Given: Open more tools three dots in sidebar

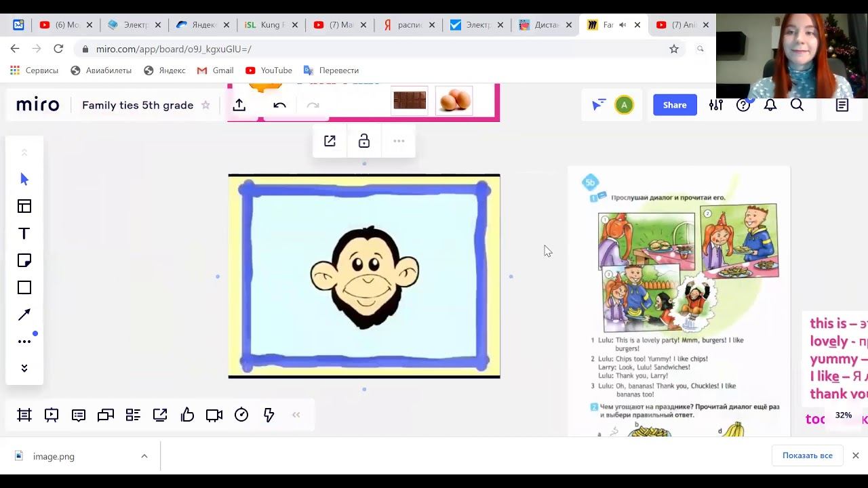Looking at the screenshot, I should 24,341.
